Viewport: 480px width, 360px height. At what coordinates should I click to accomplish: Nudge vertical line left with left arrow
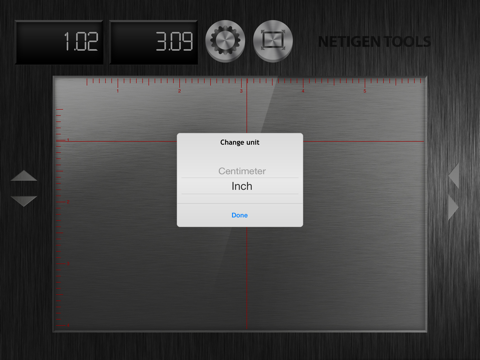[x=454, y=176]
